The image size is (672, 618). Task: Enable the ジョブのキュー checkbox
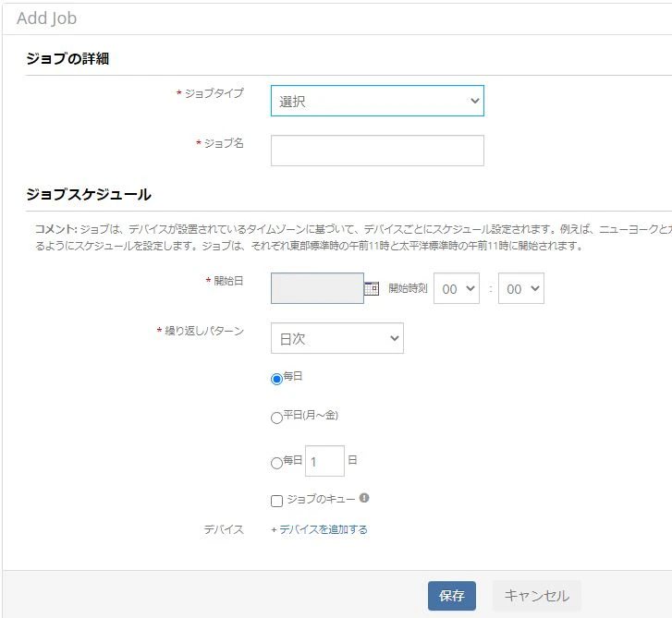(x=277, y=501)
